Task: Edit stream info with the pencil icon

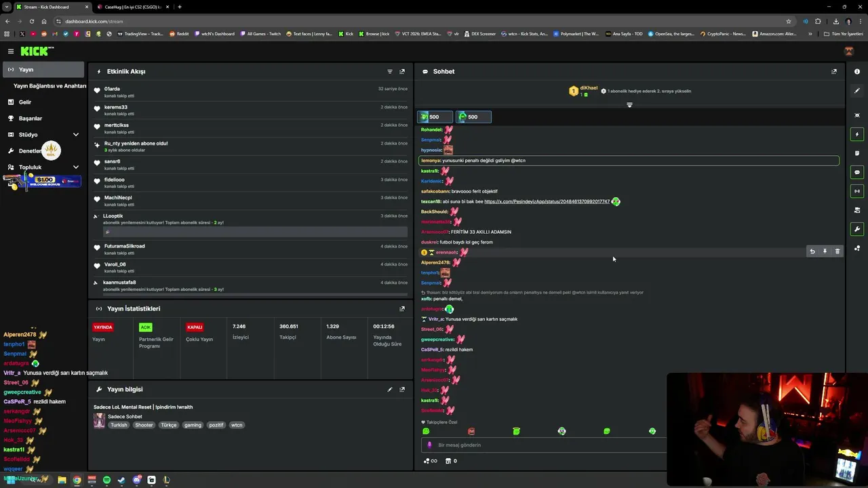Action: tap(390, 389)
